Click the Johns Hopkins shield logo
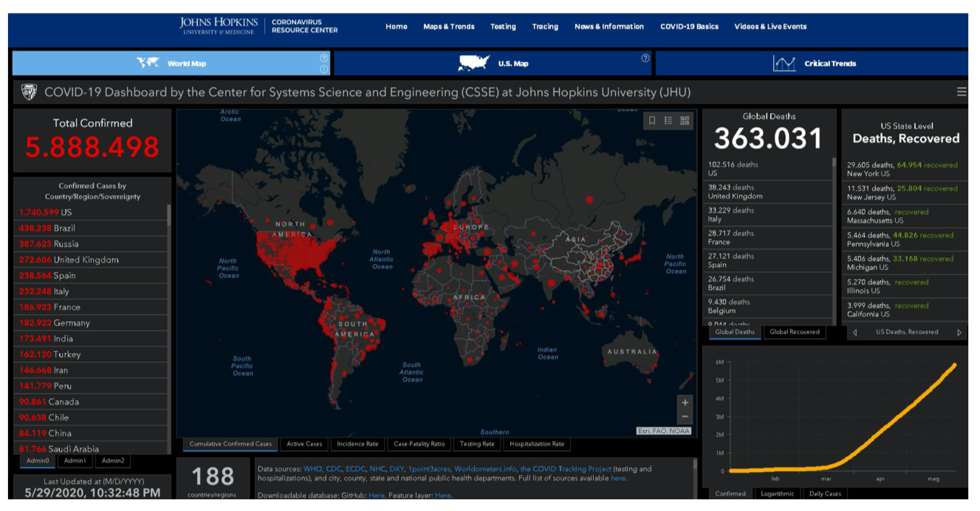The width and height of the screenshot is (980, 511). [29, 92]
